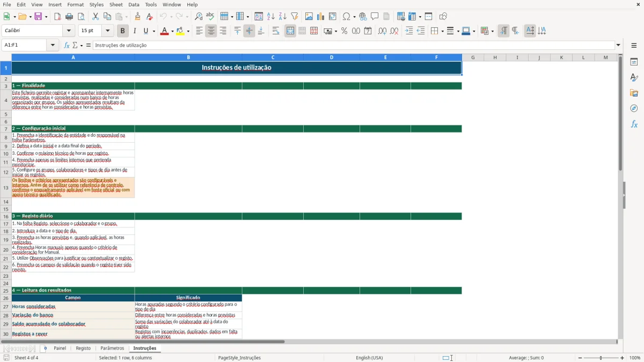Screen dimensions: 644x362
Task: Toggle Align Right
Action: 223,31
